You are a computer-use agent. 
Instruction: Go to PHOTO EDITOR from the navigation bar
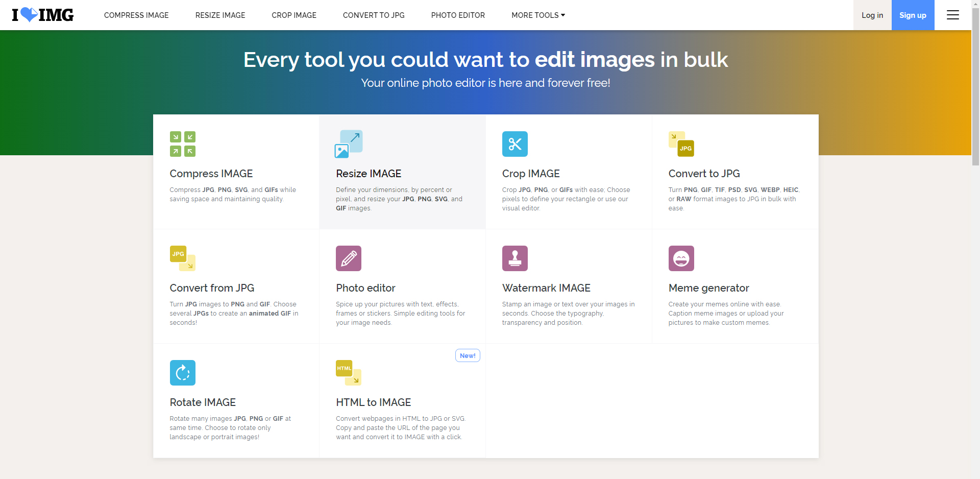pyautogui.click(x=458, y=15)
